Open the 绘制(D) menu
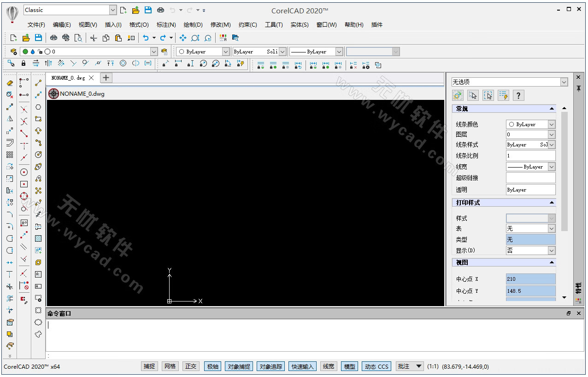This screenshot has height=377, width=588. 193,25
